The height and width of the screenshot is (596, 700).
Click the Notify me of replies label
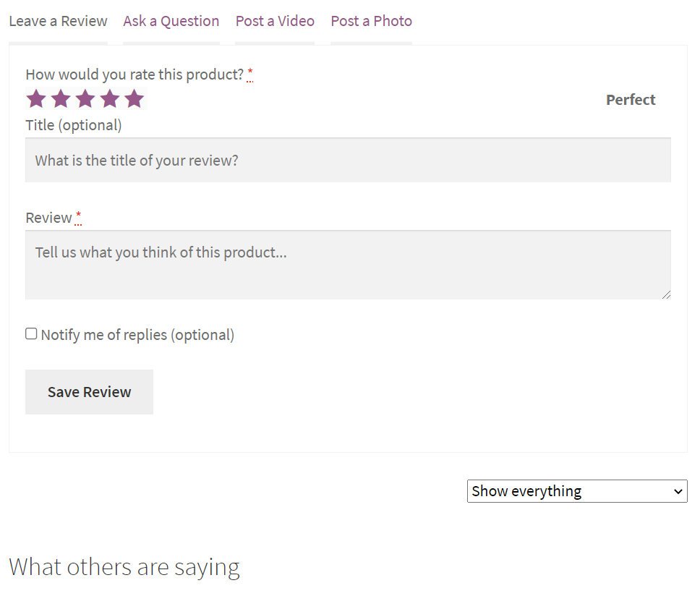pyautogui.click(x=137, y=335)
